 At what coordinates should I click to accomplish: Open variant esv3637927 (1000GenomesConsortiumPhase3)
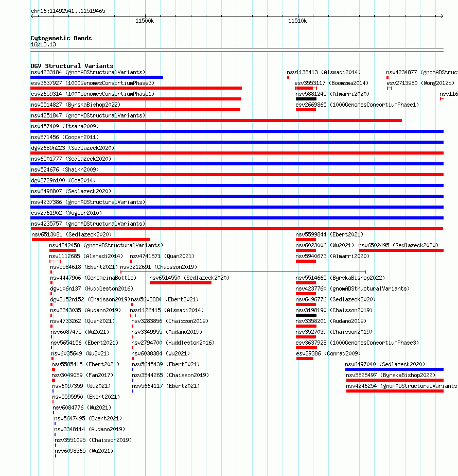click(93, 83)
